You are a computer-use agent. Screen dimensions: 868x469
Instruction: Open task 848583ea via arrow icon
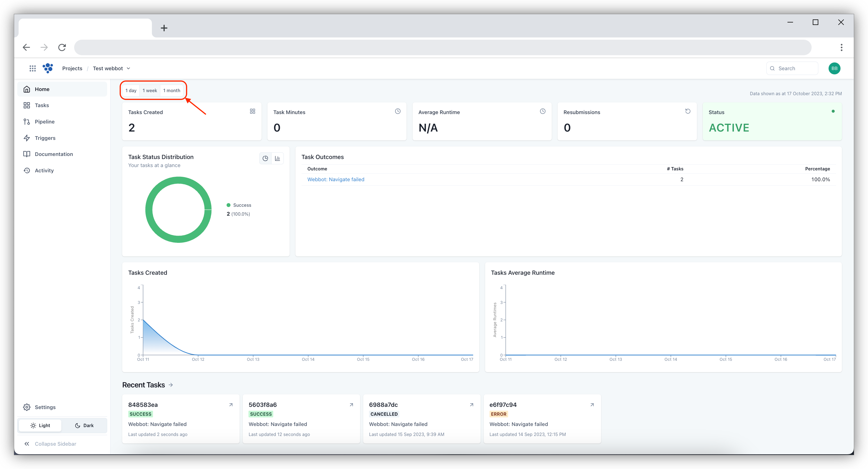(231, 405)
